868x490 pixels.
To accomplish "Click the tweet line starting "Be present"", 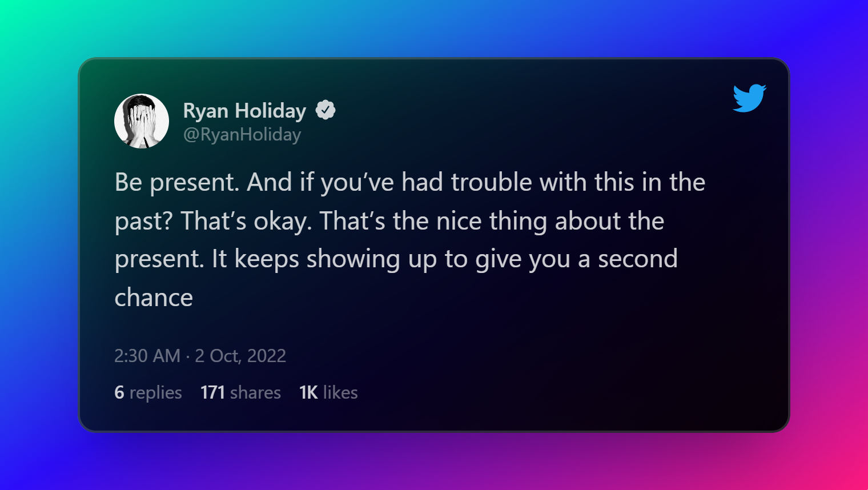I will click(410, 182).
